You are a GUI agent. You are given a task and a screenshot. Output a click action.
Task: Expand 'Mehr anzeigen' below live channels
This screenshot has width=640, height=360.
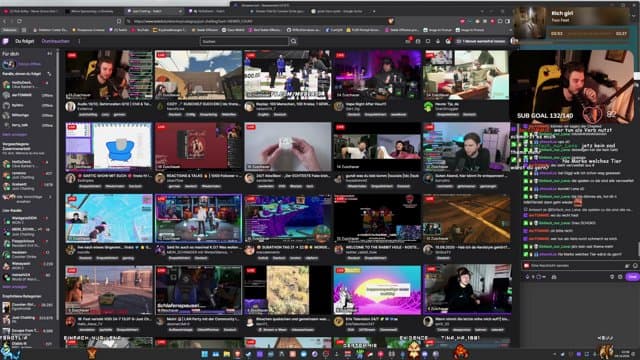tap(15, 287)
